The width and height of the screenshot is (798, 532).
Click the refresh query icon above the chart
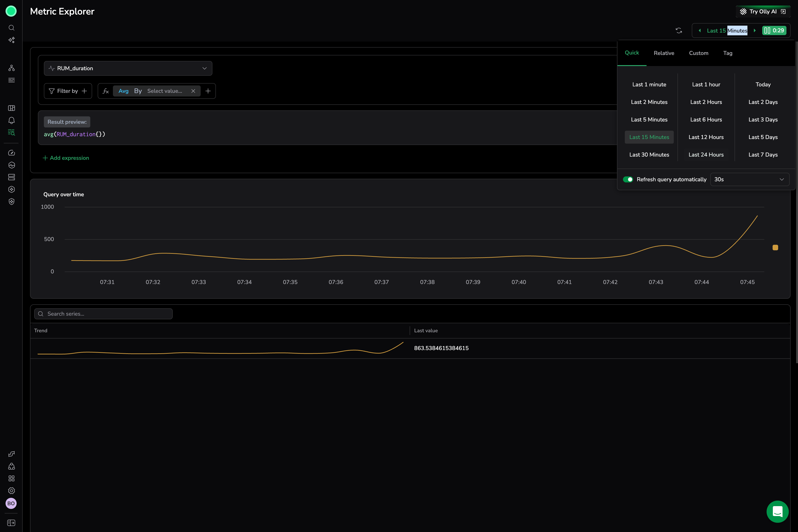[x=679, y=30]
